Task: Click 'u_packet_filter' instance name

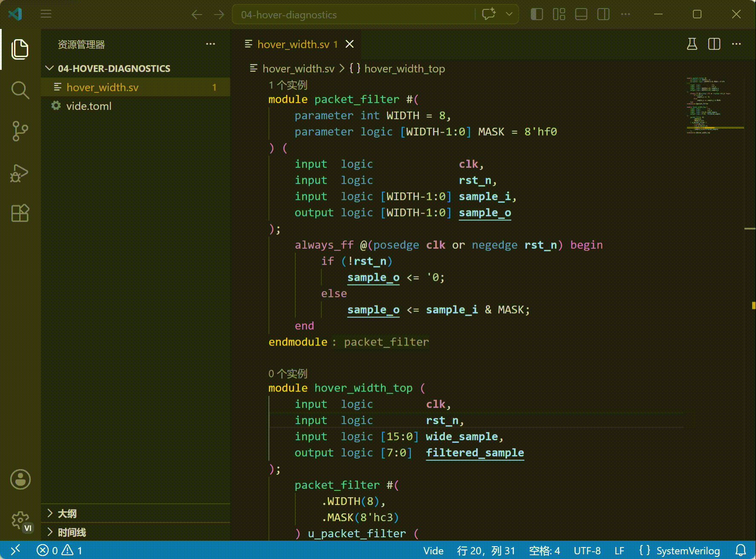Action: point(357,533)
